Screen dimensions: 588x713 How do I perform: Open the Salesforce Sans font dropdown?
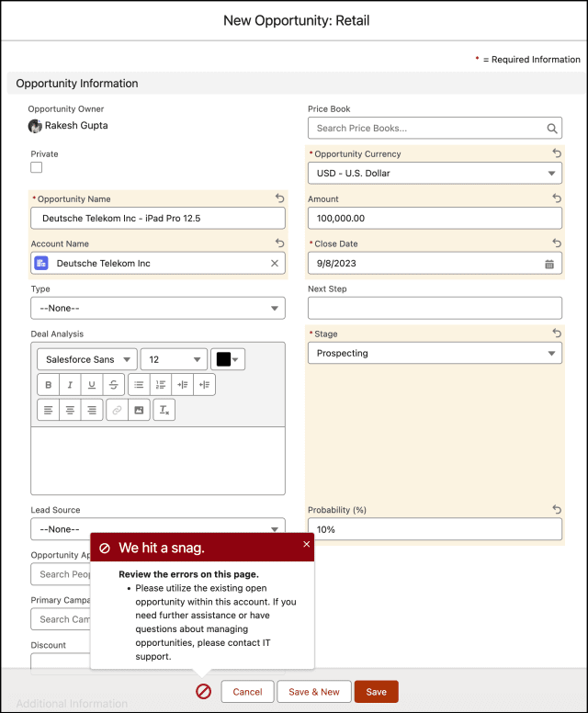pos(87,359)
